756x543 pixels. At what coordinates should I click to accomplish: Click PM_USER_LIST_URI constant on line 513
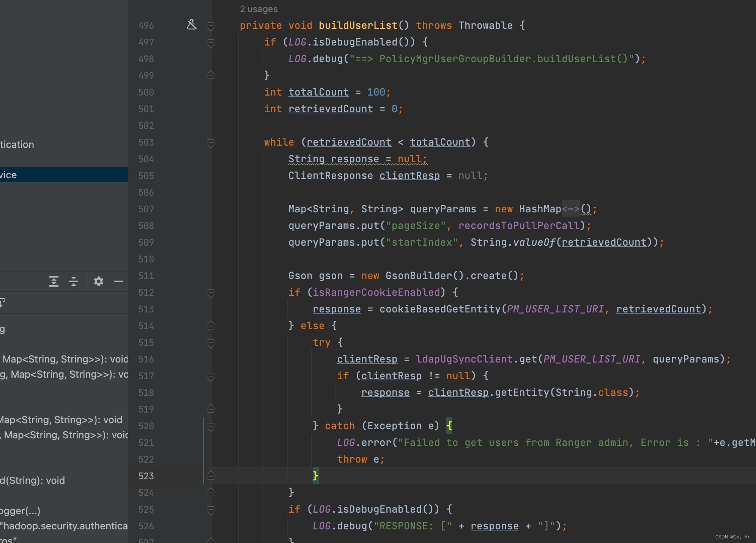(555, 309)
